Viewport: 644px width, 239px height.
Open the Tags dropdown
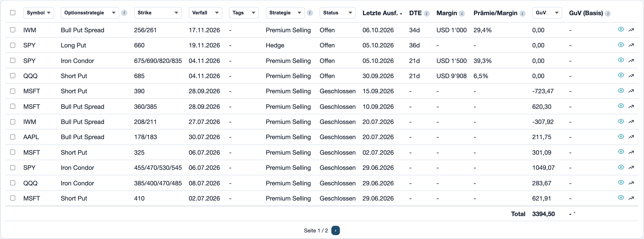[244, 13]
